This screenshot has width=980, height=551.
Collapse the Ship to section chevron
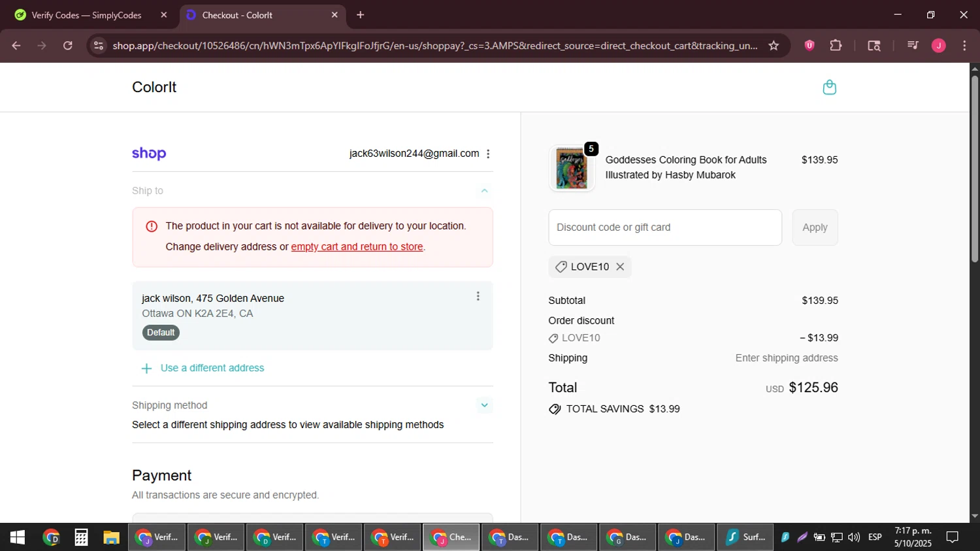(x=484, y=191)
